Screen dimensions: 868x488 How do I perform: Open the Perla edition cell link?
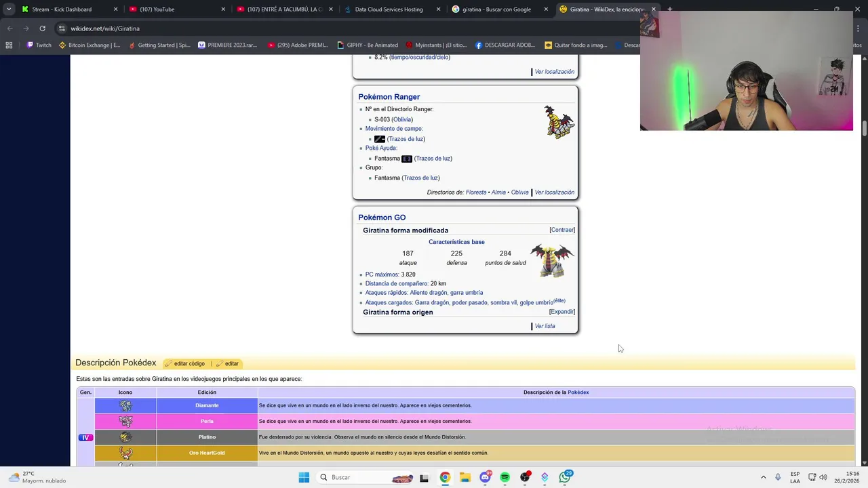click(207, 421)
